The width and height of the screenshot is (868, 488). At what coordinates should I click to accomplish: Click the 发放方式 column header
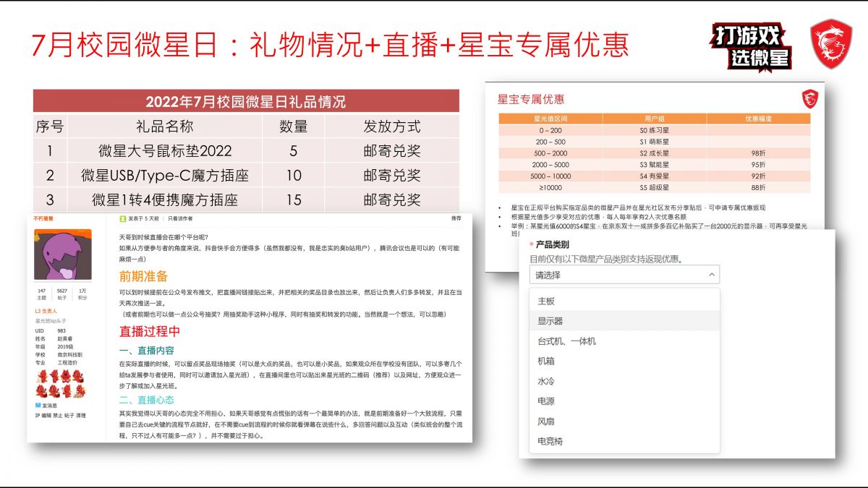[392, 126]
